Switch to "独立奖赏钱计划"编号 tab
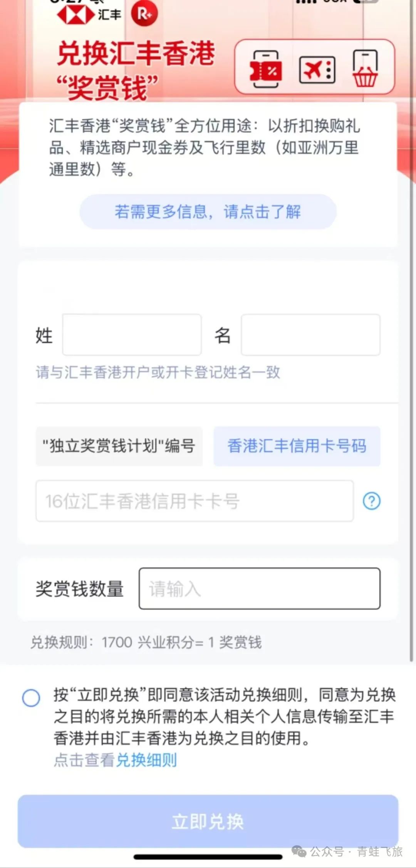The height and width of the screenshot is (868, 416). [119, 446]
